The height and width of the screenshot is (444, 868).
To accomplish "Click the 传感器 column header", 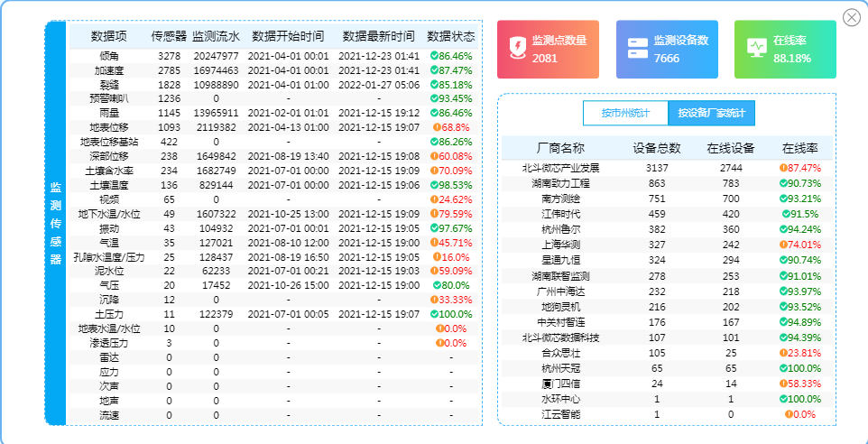I will coord(169,37).
